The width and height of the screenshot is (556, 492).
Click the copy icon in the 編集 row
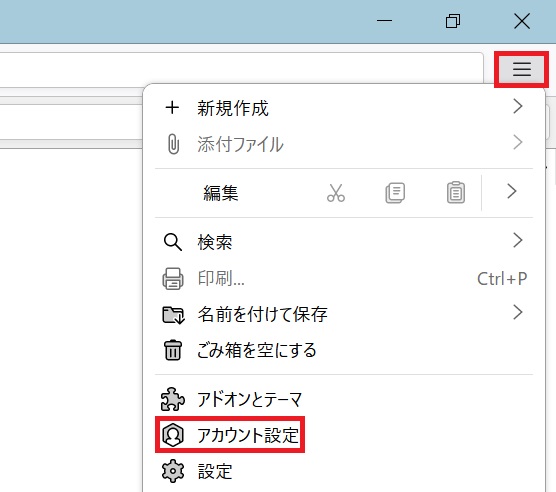pos(395,193)
